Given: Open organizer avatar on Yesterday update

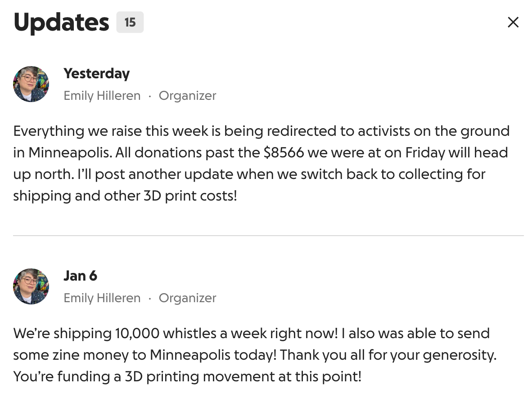Looking at the screenshot, I should coord(31,84).
